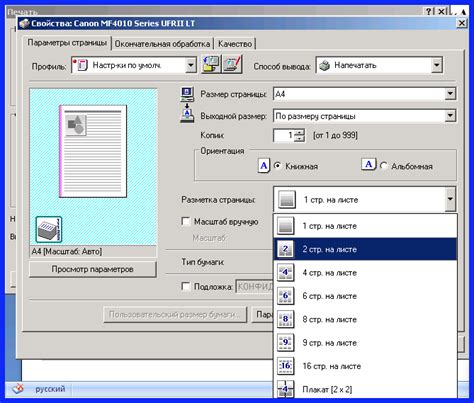Select 9 стр. на листе layout

coord(365,343)
